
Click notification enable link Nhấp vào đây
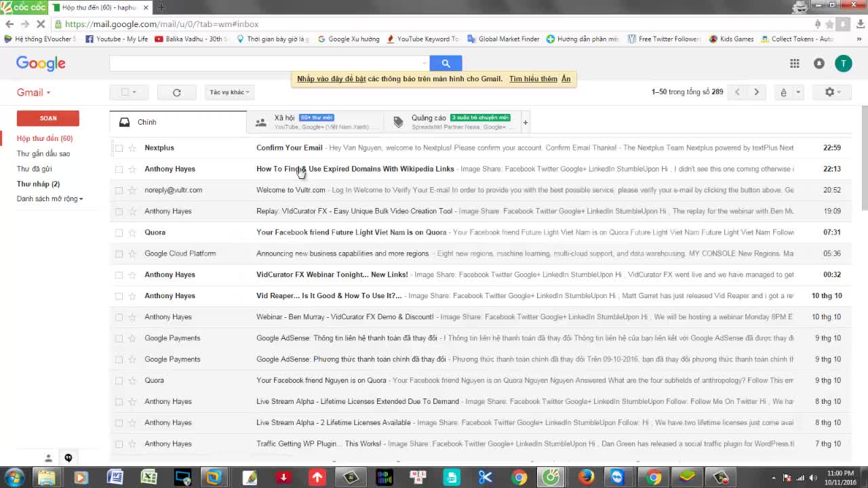pos(331,79)
